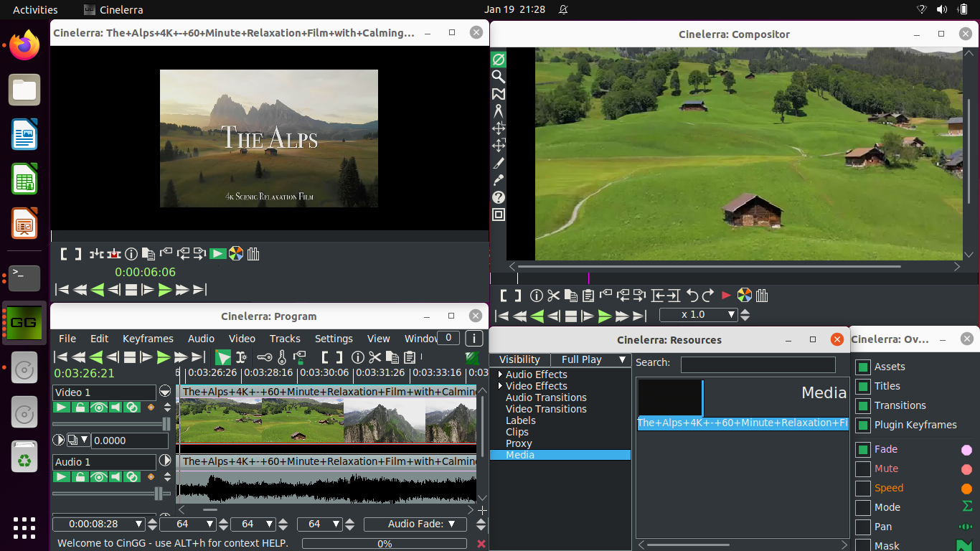The height and width of the screenshot is (551, 980).
Task: Open LibreOffice Calc from the dock
Action: click(x=24, y=179)
